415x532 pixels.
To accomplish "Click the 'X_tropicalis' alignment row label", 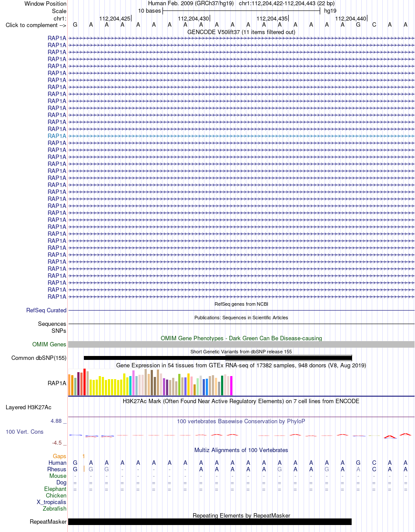I will click(52, 502).
